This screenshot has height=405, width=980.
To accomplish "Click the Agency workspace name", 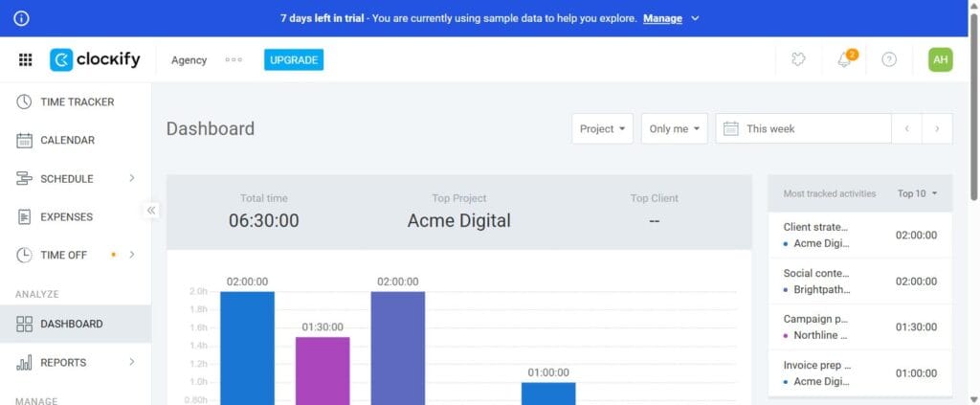I will pyautogui.click(x=189, y=60).
